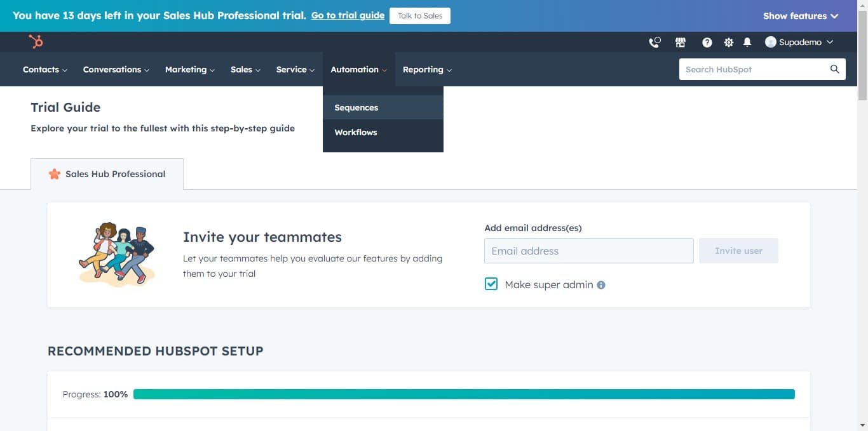Uncheck the Make super admin checkbox
The width and height of the screenshot is (868, 431).
tap(491, 284)
